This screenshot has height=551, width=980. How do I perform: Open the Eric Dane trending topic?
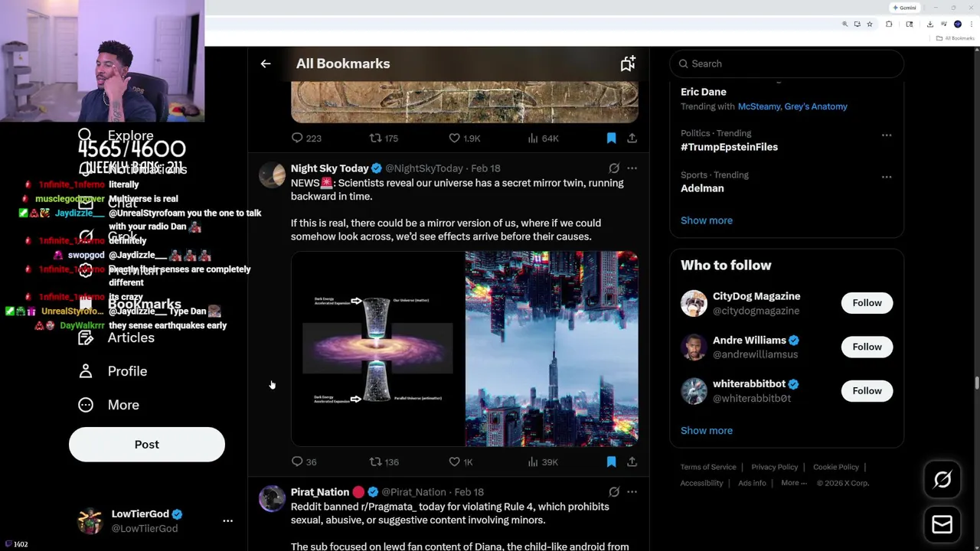[x=704, y=92]
